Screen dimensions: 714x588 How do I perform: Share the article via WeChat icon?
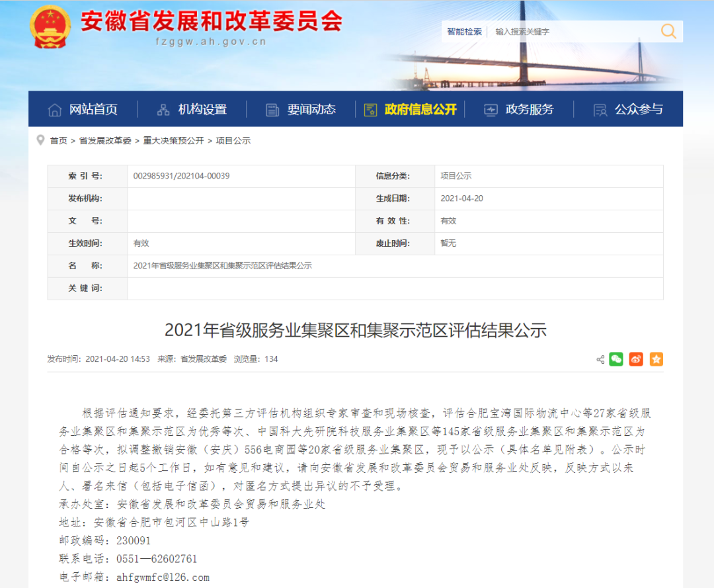point(616,360)
